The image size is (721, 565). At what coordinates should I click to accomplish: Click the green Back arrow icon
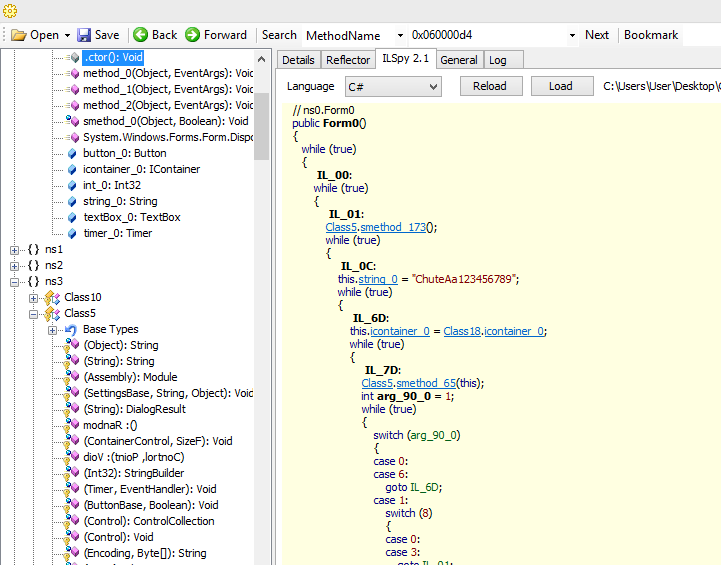coord(140,34)
